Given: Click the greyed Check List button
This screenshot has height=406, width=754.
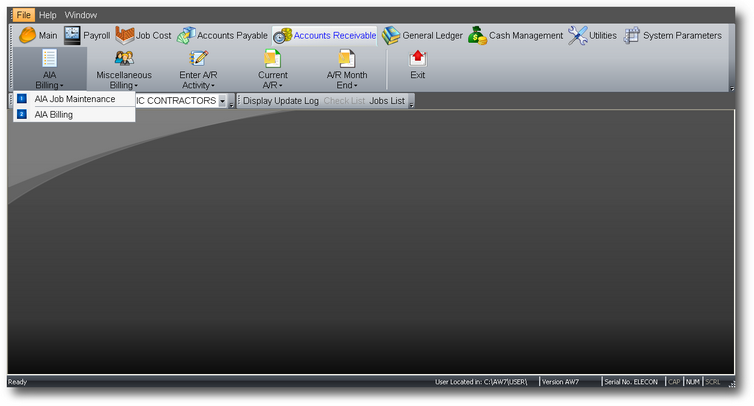Looking at the screenshot, I should pos(344,101).
